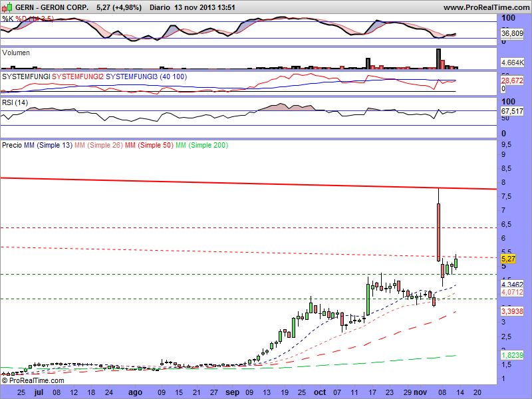Screen dimensions: 532x399
Task: Click the 4,3462 moving average value
Action: [x=512, y=285]
